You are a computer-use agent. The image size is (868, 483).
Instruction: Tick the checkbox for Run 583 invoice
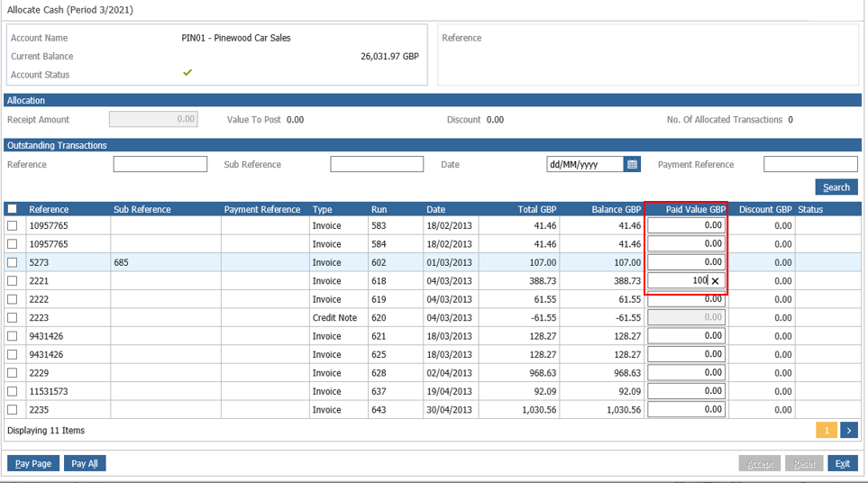pyautogui.click(x=13, y=226)
